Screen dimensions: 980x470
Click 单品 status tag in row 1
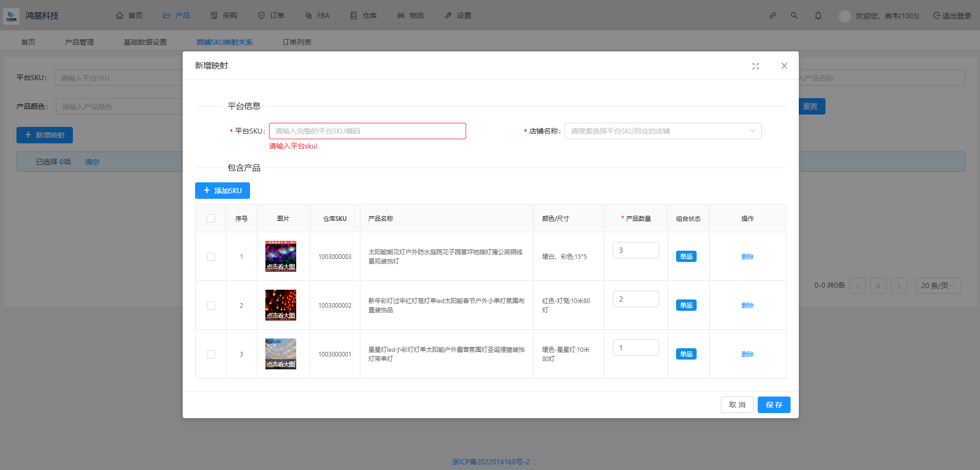tap(686, 256)
